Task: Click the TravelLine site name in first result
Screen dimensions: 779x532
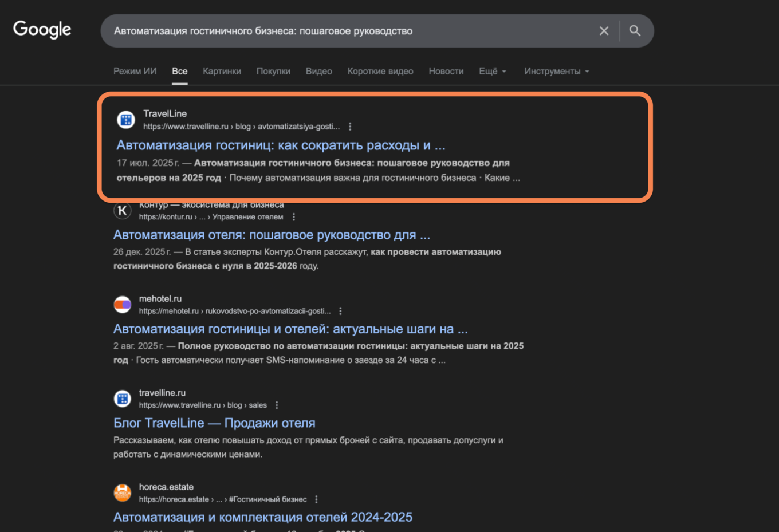Action: click(165, 113)
